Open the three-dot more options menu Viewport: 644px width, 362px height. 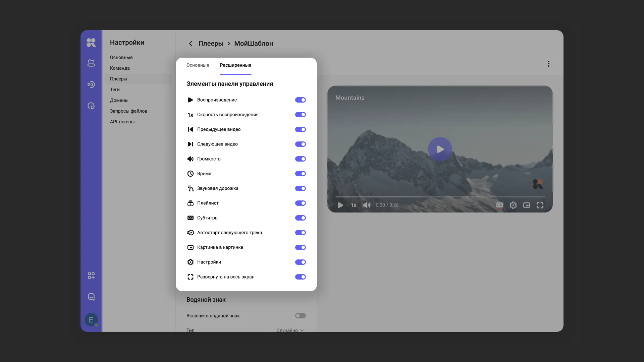[x=548, y=64]
